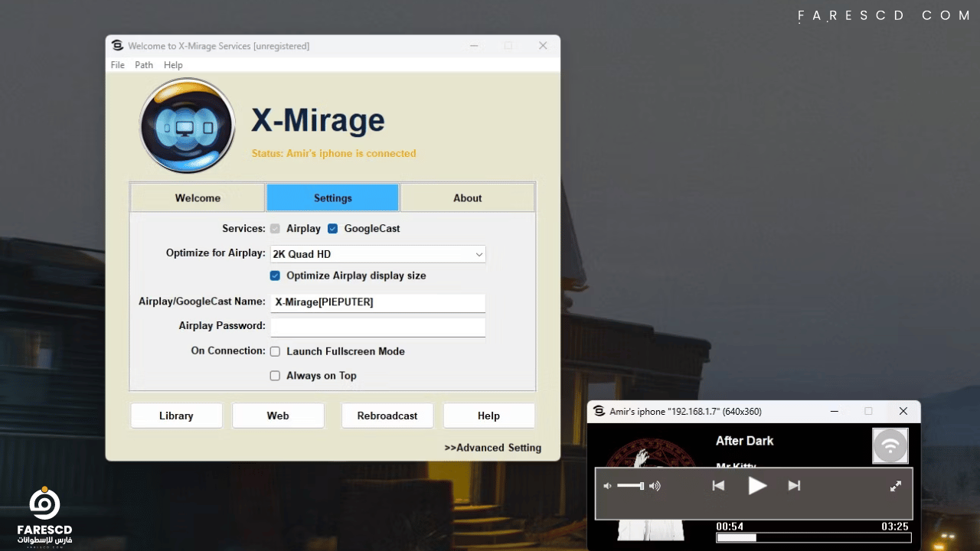Click the Library button
Screen dimensions: 980x551
[176, 416]
